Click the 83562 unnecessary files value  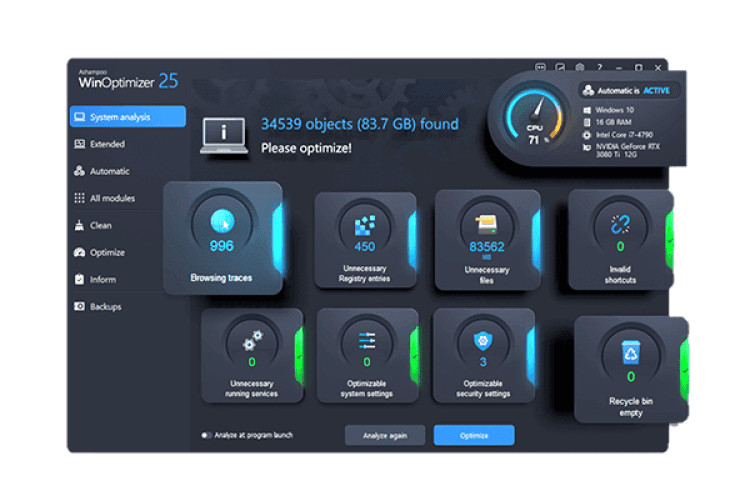pos(487,247)
